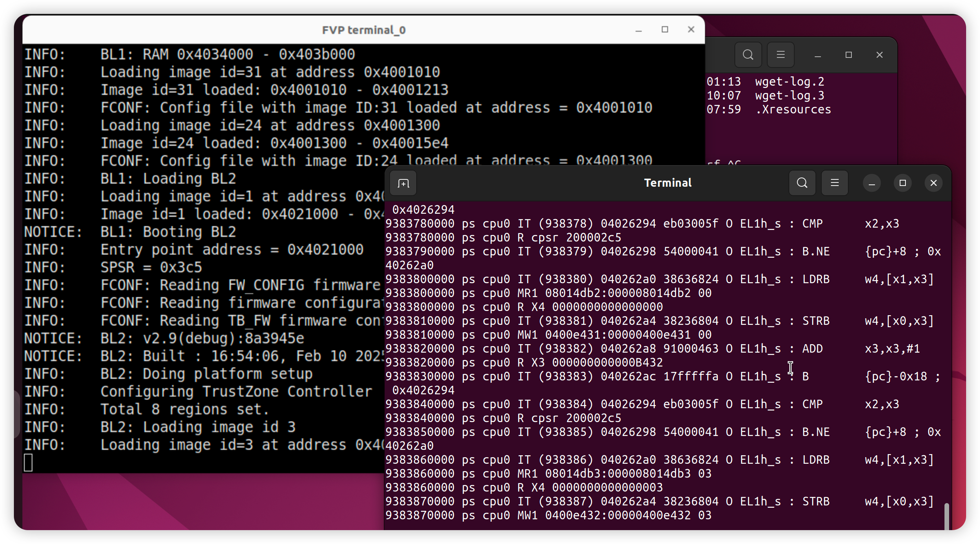
Task: Maximize the FVP terminal_0 window
Action: point(665,30)
